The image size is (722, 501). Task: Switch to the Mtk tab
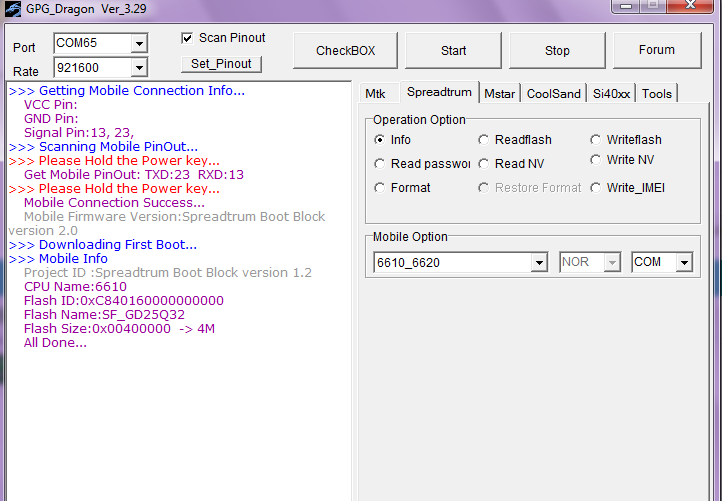point(375,94)
